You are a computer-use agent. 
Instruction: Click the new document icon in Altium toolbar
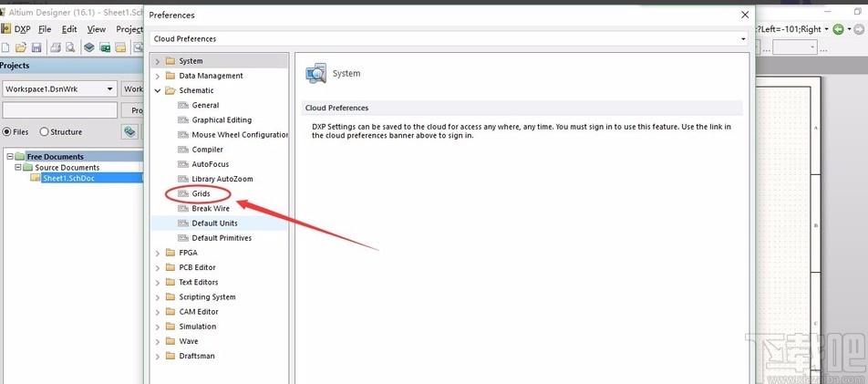tap(5, 47)
